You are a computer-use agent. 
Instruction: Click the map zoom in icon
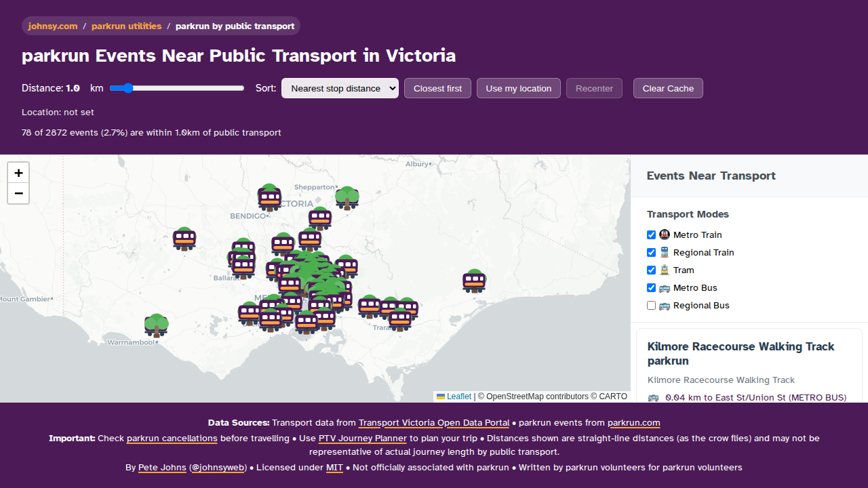click(x=18, y=173)
